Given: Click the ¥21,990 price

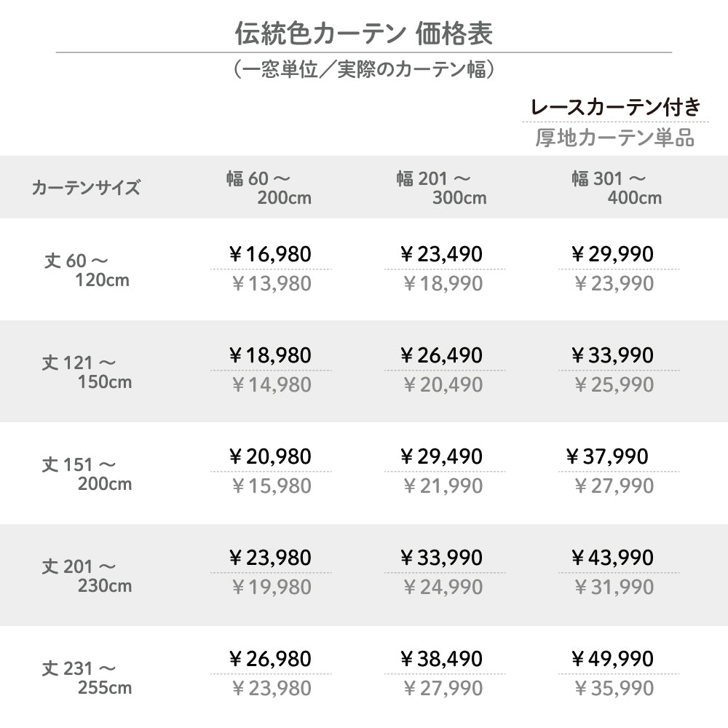Looking at the screenshot, I should point(443,486).
